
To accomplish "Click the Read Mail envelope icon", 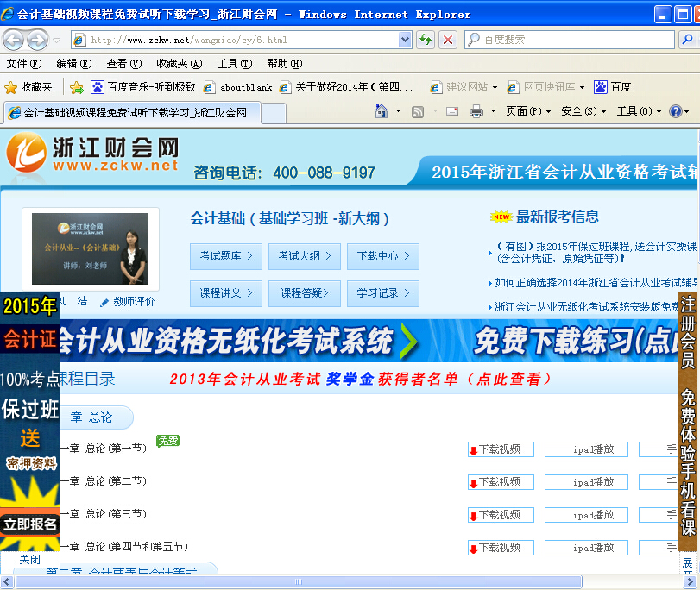I will click(452, 111).
